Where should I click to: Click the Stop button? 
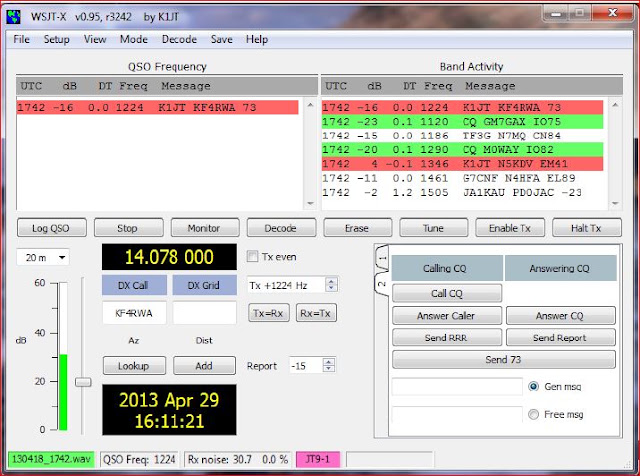pos(128,228)
